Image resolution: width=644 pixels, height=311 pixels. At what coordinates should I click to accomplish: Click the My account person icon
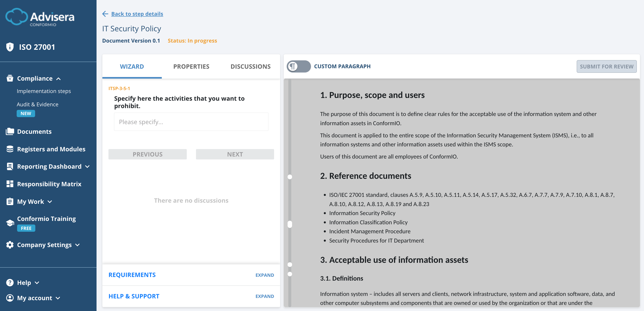click(9, 298)
